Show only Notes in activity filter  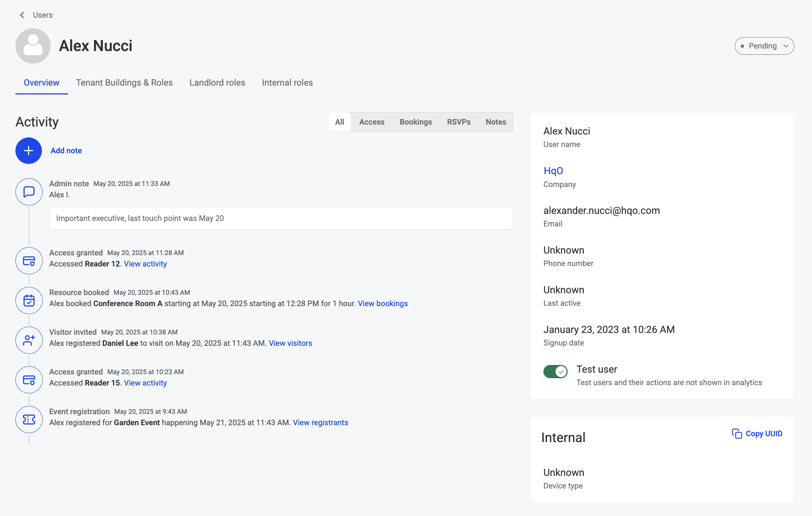click(496, 122)
